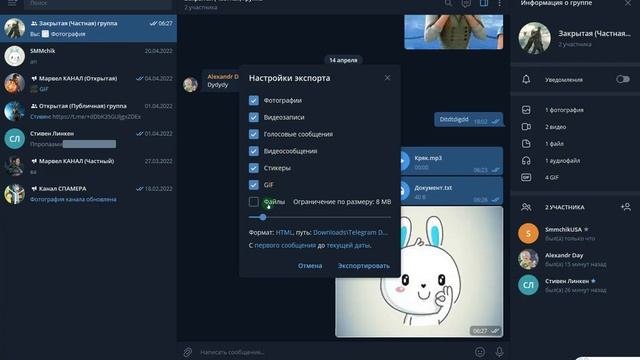Click Alexandr D avatar in chat

click(190, 84)
